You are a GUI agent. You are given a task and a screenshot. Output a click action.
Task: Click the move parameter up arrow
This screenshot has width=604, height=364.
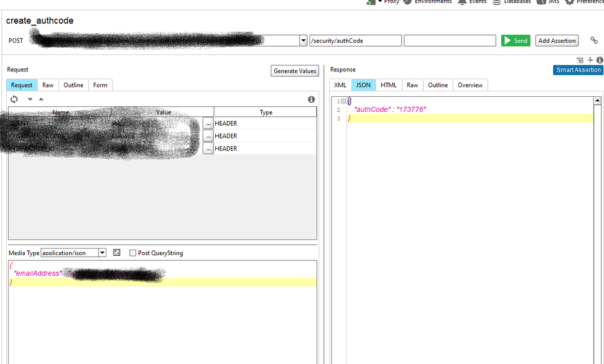[41, 99]
